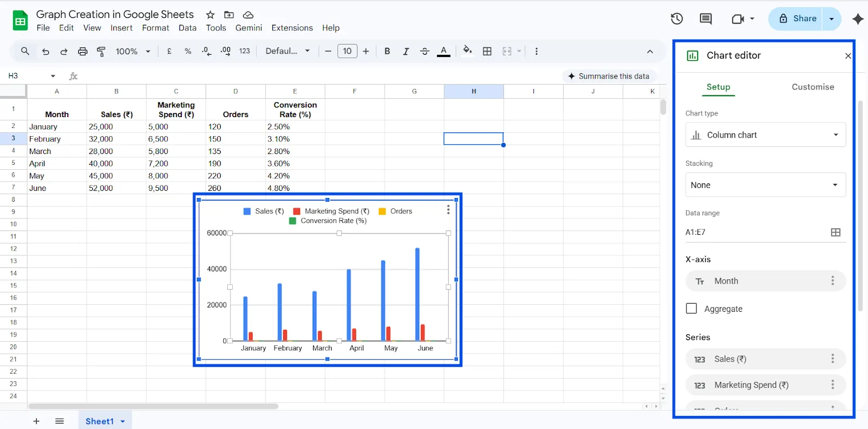
Task: Open options for Marketing Spend series
Action: point(832,385)
